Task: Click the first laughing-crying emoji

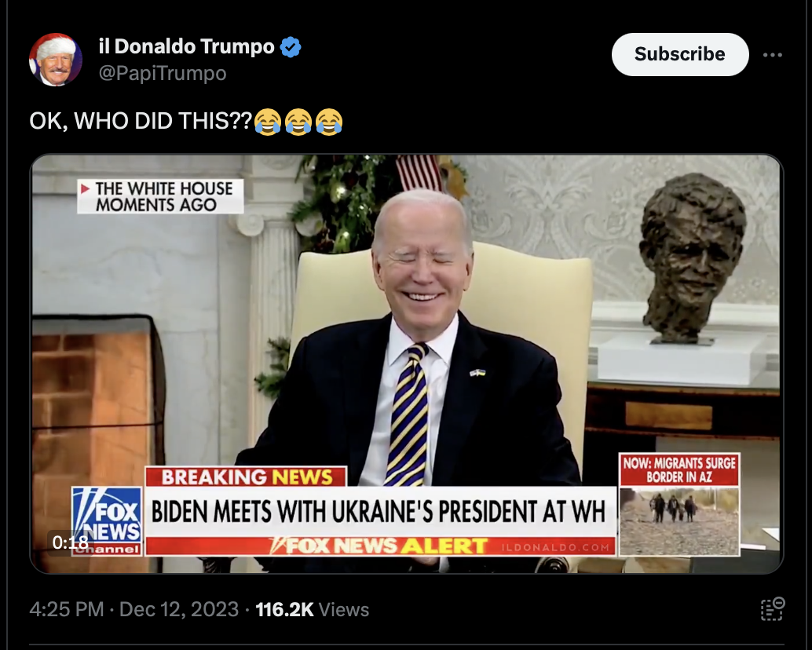Action: pos(268,122)
